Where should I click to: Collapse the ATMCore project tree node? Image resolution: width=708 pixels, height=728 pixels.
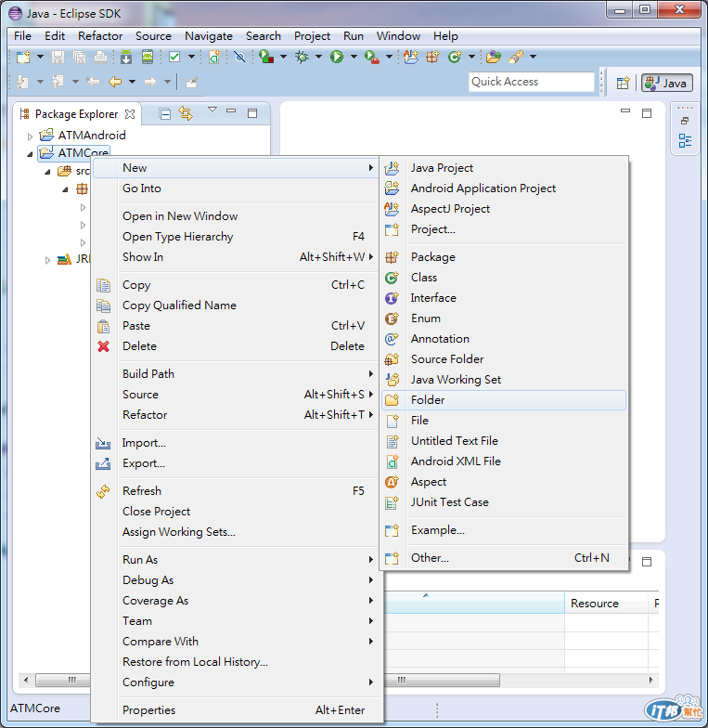click(30, 154)
